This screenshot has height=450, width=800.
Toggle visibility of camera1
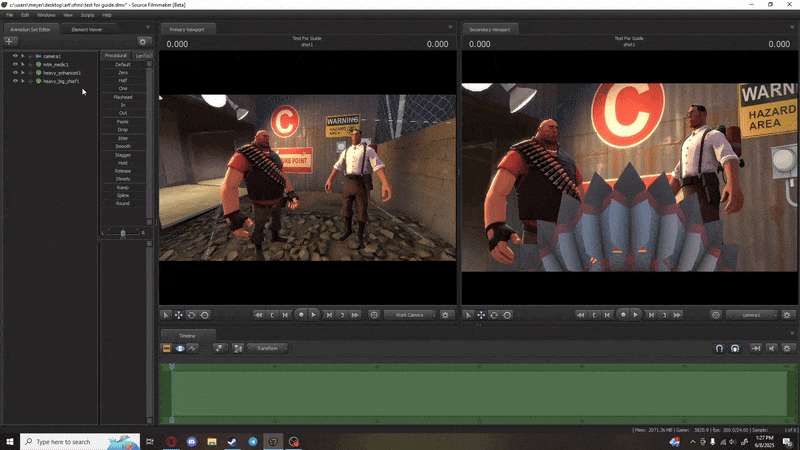pos(15,56)
